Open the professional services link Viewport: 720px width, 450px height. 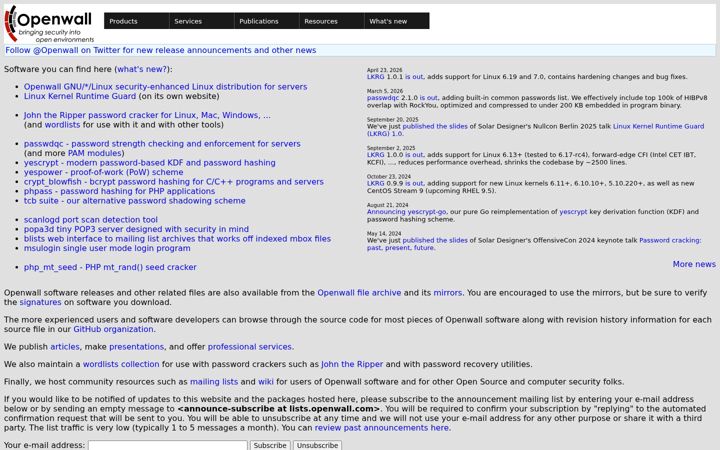tap(250, 347)
